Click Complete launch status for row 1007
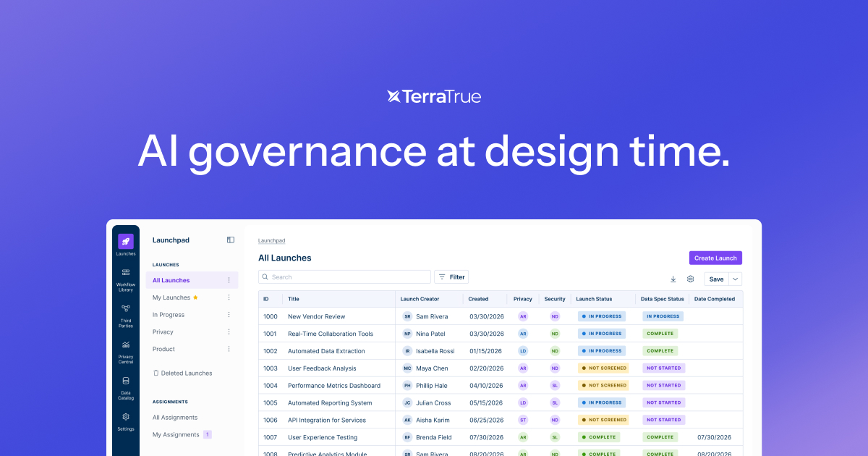Viewport: 868px width, 456px height. (599, 438)
